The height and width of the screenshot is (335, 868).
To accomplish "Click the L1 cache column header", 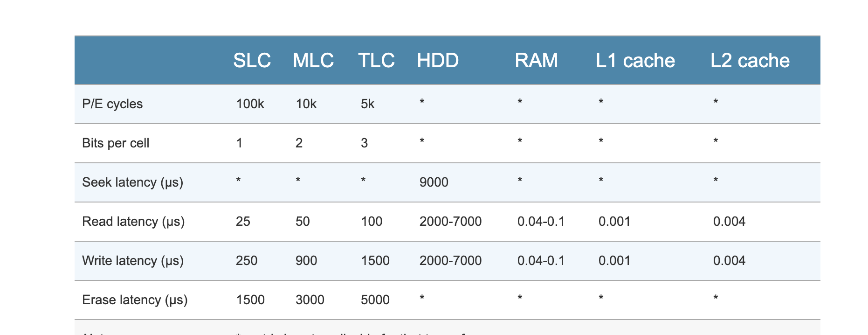I will [x=635, y=61].
